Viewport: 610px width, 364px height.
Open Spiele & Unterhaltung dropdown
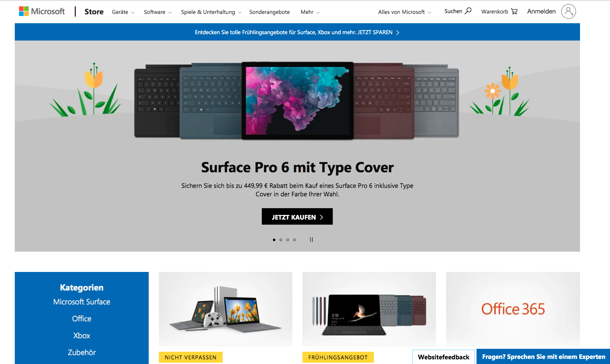[211, 12]
